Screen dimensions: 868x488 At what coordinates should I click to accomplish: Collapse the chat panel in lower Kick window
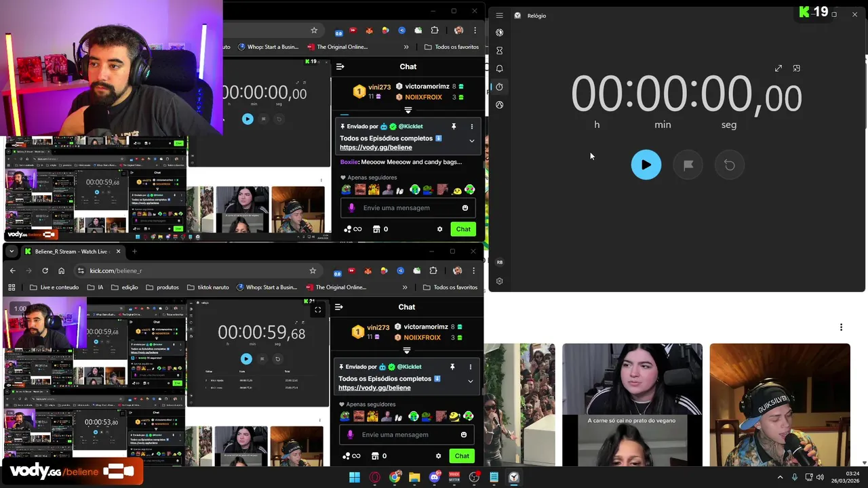339,307
